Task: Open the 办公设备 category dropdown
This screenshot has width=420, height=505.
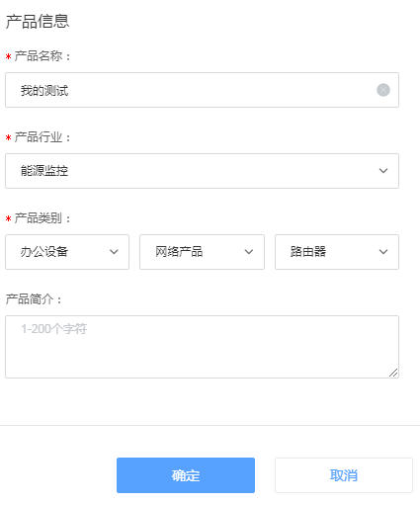Action: click(x=67, y=252)
